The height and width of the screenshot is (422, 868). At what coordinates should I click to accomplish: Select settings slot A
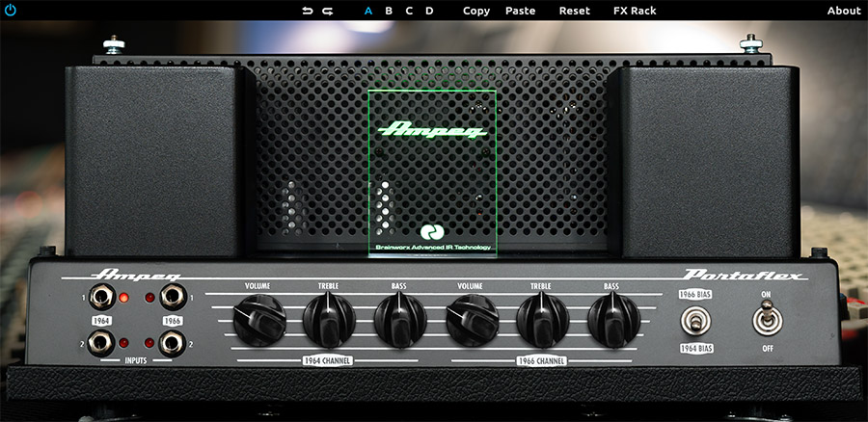(x=368, y=11)
